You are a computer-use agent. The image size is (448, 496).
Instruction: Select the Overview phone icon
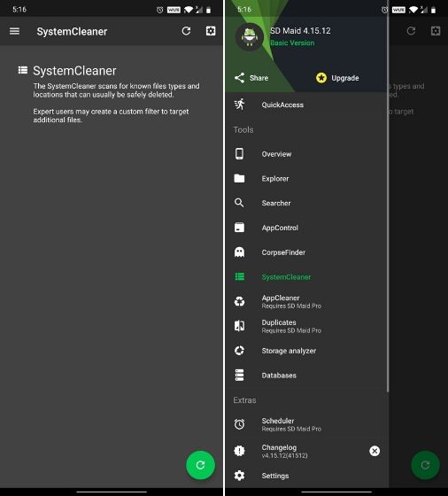[239, 154]
